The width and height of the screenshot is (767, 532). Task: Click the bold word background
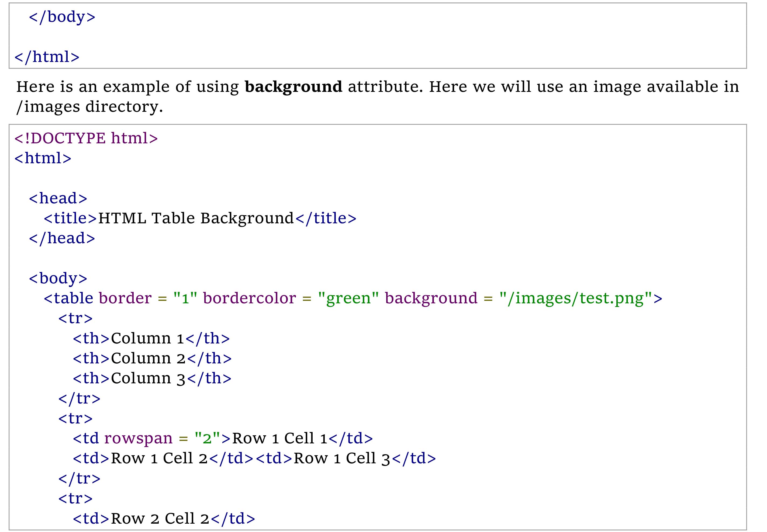pyautogui.click(x=293, y=87)
